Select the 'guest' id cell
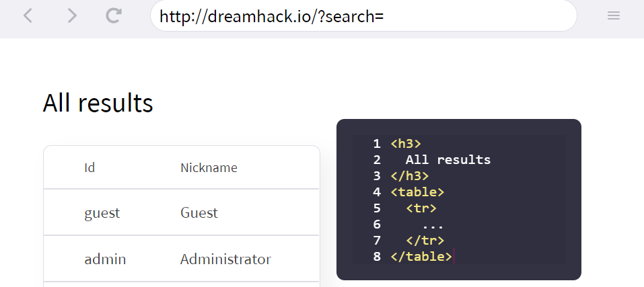 [102, 213]
